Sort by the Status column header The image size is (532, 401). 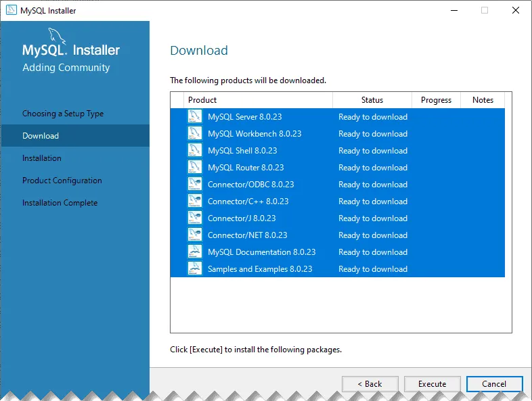pos(372,100)
